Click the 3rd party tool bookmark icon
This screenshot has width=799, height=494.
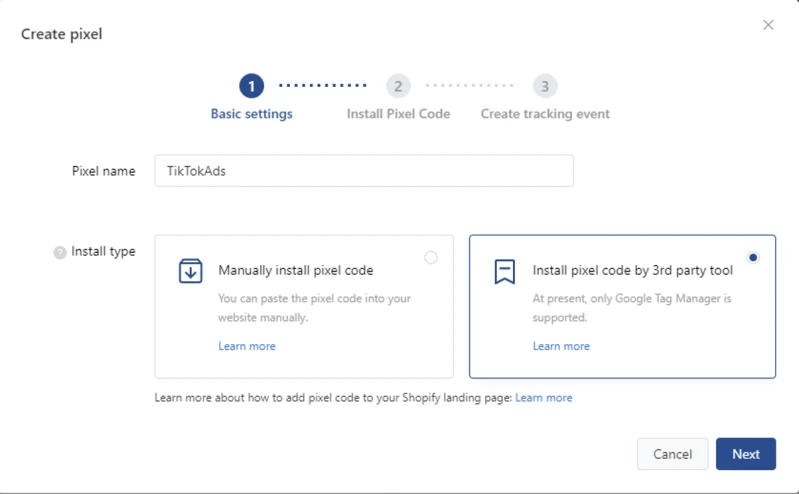click(505, 271)
